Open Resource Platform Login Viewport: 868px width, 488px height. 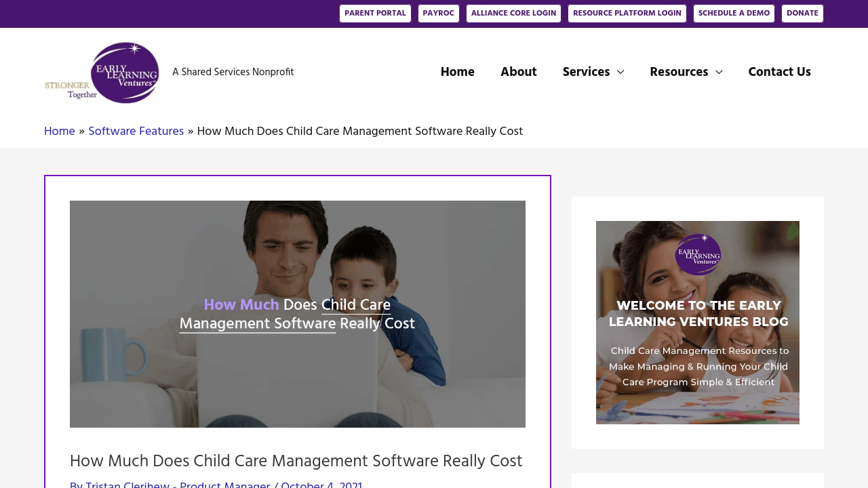627,14
